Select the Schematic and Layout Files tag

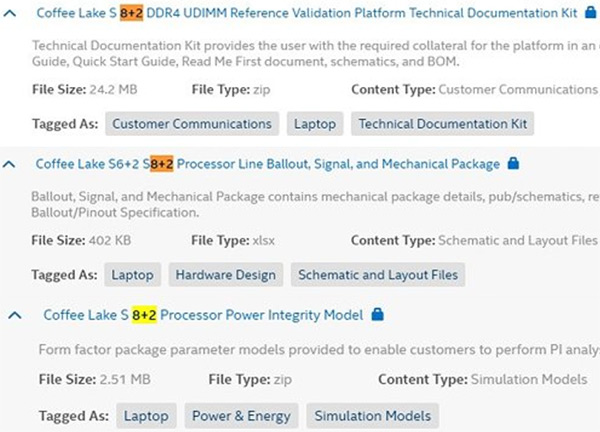[378, 275]
